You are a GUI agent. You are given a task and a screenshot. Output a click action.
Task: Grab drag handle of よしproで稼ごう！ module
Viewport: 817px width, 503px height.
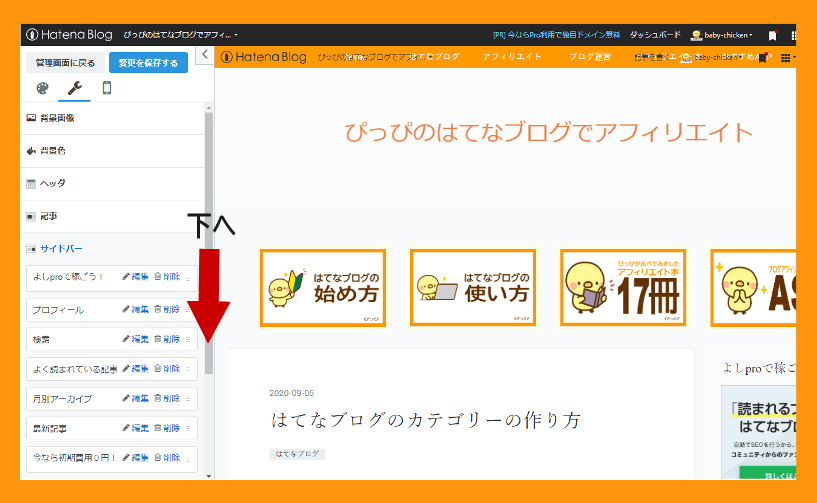[188, 279]
